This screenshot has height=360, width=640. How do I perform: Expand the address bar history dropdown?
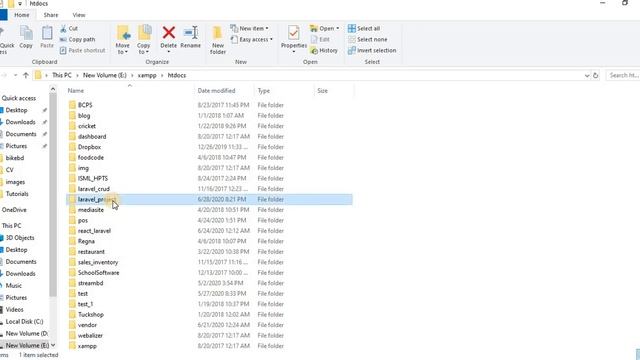click(x=587, y=76)
